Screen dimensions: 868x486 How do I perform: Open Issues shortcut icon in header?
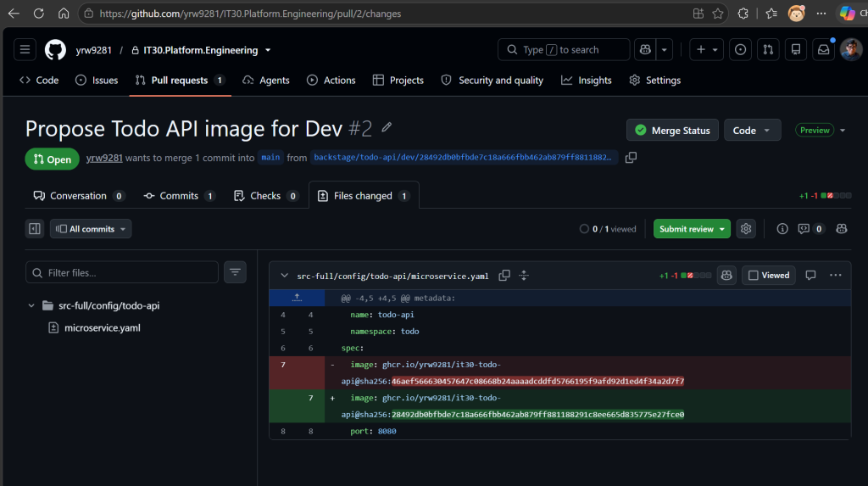pos(740,50)
